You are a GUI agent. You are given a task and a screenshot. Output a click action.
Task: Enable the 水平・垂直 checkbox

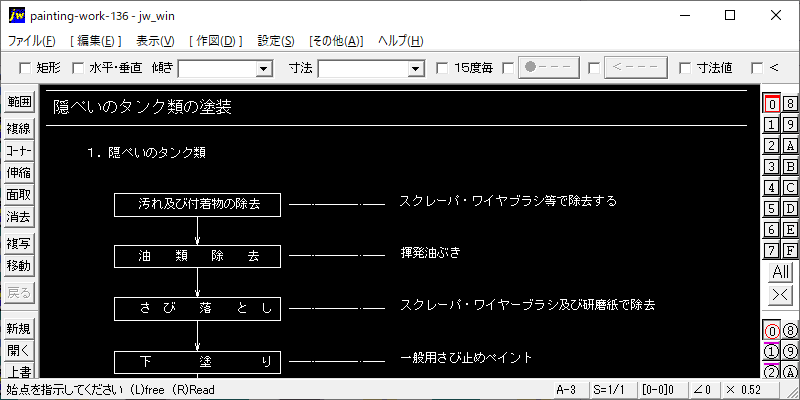pos(78,68)
